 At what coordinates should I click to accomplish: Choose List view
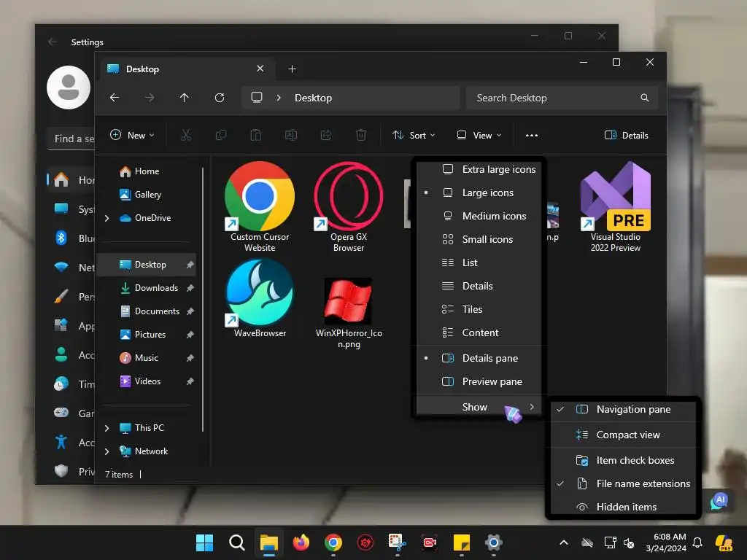coord(479,262)
